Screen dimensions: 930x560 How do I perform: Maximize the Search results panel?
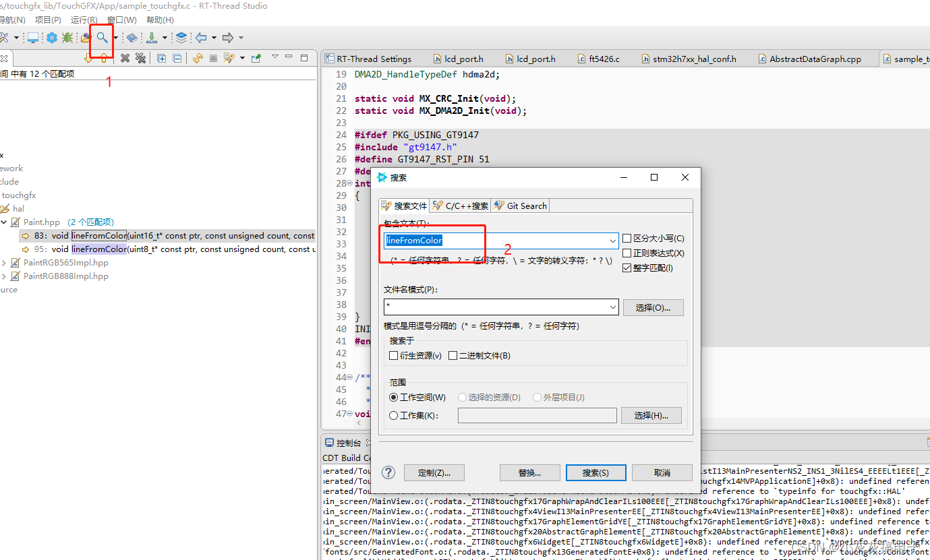(304, 58)
